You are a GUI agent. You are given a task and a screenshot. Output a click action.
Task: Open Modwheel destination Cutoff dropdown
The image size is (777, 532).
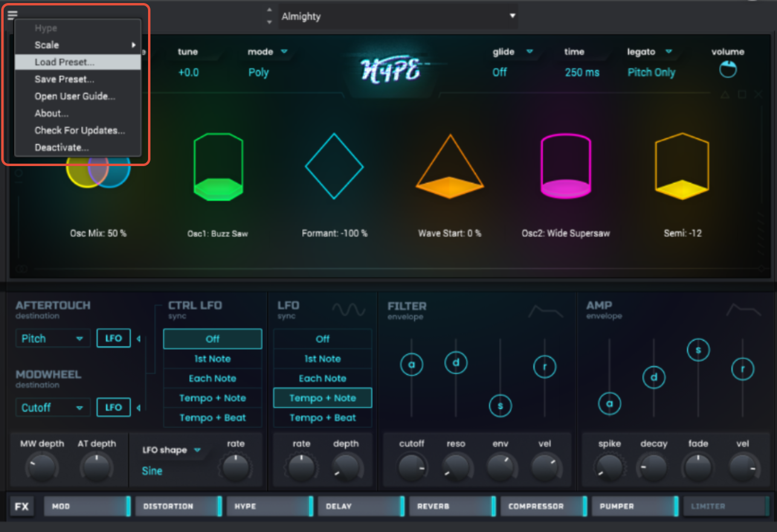[53, 408]
